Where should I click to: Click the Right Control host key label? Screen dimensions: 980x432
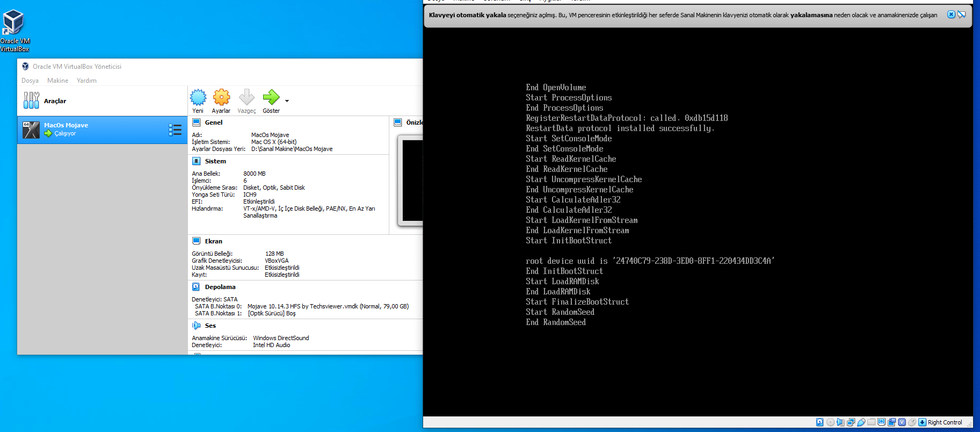coord(945,422)
